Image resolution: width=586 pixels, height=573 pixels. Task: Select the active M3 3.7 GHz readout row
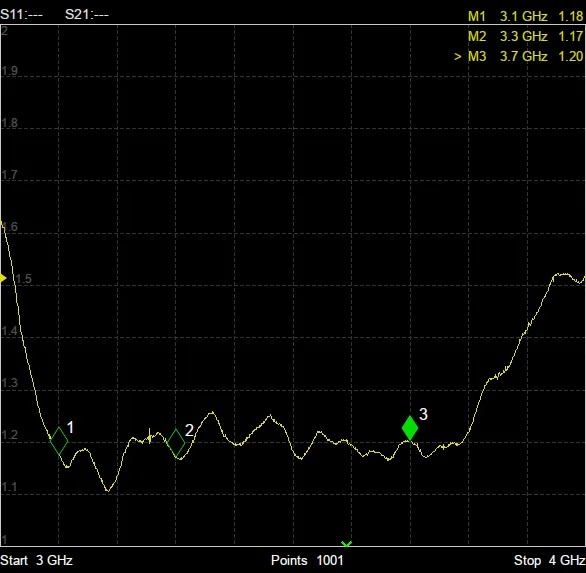[519, 56]
